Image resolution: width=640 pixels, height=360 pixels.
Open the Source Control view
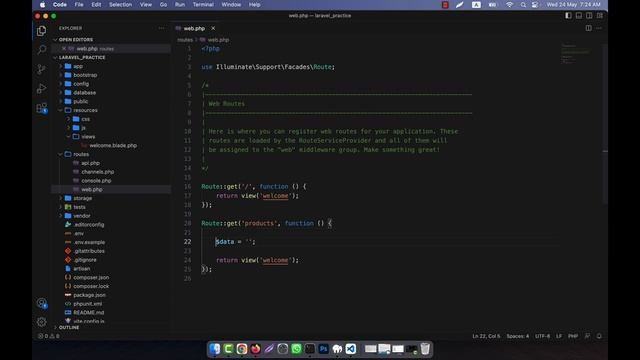click(41, 69)
